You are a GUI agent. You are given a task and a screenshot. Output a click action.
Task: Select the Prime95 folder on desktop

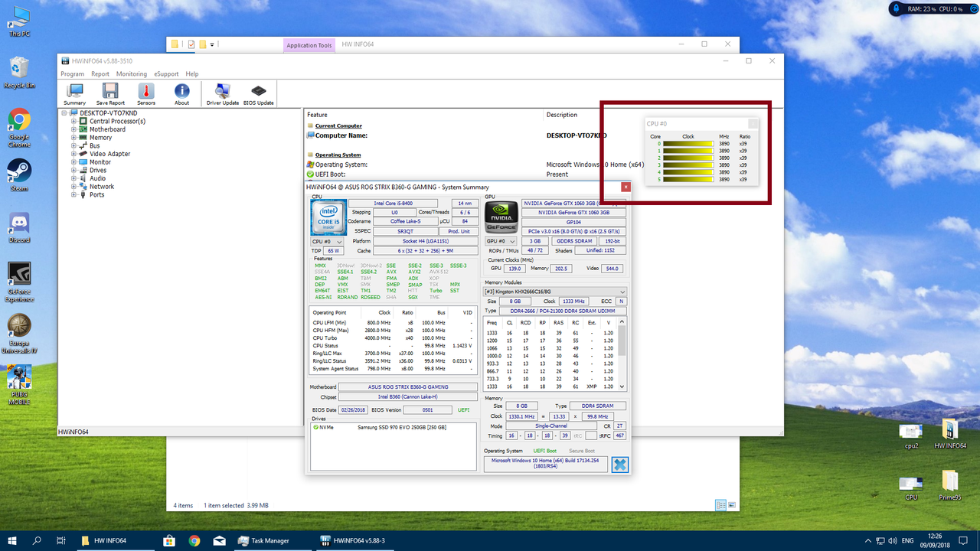click(950, 485)
